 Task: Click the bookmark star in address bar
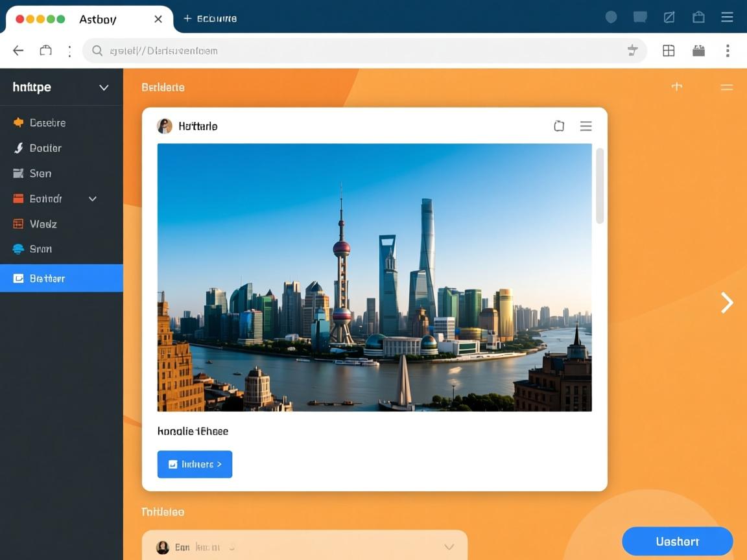632,51
